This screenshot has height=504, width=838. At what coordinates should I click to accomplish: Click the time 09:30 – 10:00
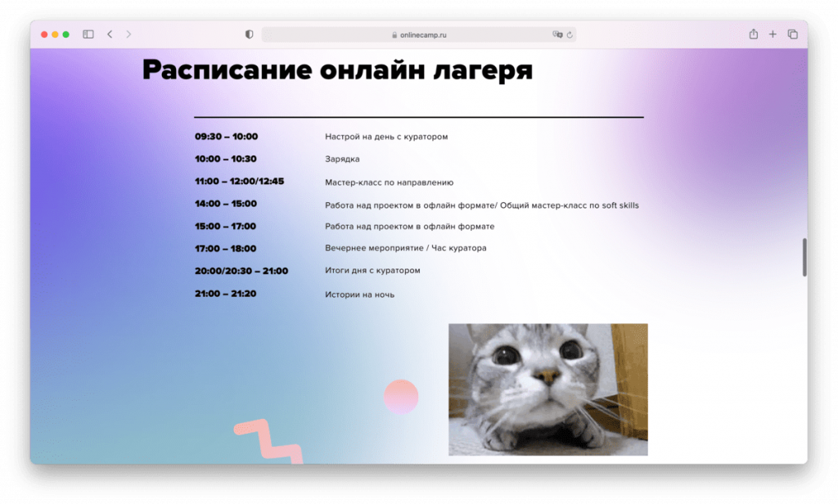[x=226, y=137]
